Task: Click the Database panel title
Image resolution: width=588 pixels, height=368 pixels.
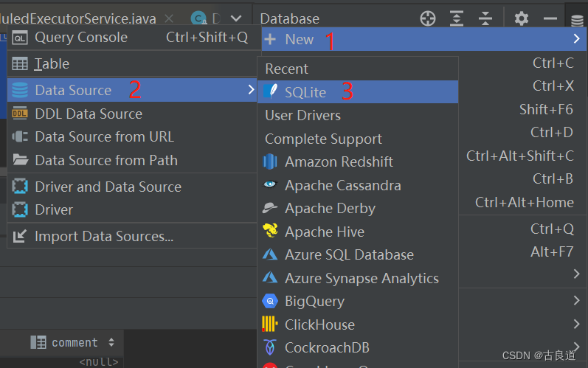Action: [289, 18]
